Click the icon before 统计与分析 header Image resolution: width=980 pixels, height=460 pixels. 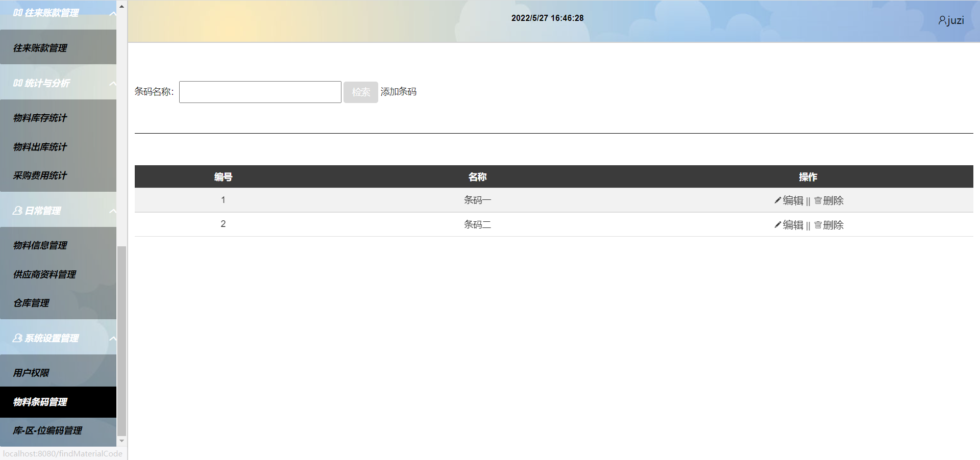(x=18, y=83)
